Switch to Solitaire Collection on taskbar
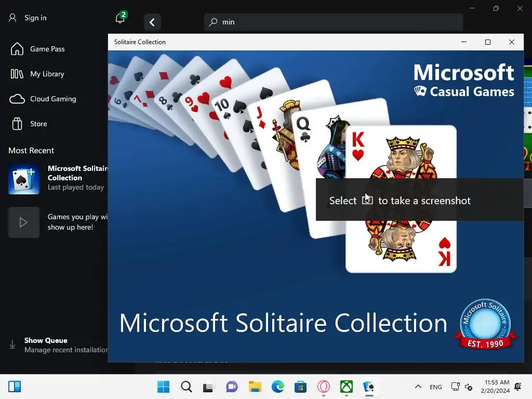Viewport: 532px width, 399px height. 369,387
